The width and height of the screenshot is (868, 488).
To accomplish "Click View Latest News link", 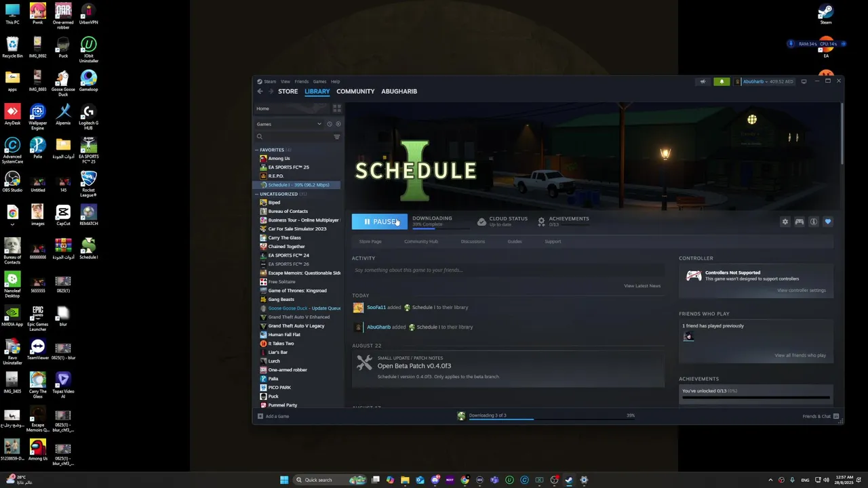I will [642, 286].
